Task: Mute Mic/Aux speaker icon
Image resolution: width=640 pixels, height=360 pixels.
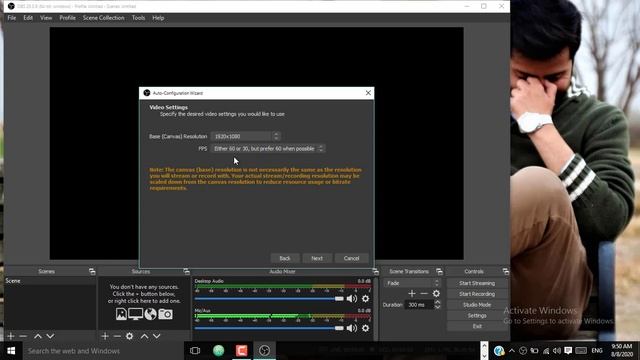Action: click(x=352, y=328)
